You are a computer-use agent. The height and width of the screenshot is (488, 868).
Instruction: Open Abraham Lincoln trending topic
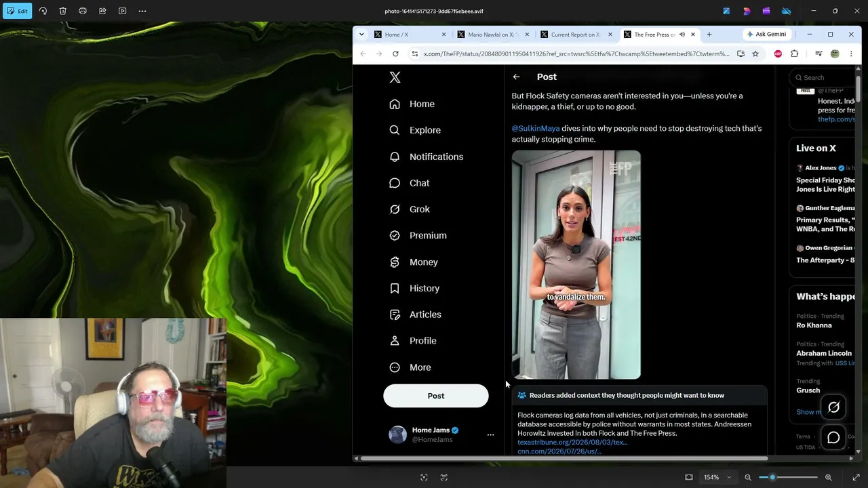(x=825, y=353)
